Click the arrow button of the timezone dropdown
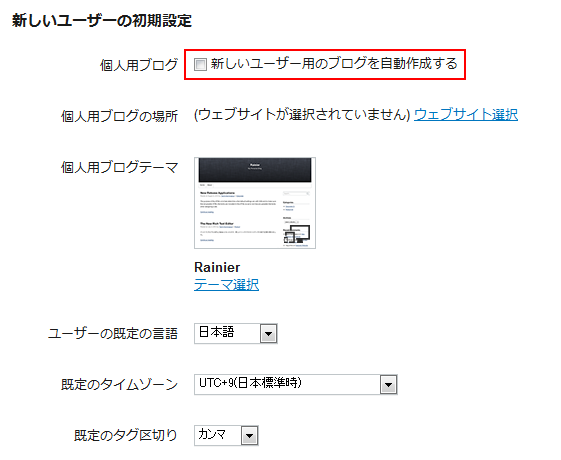The width and height of the screenshot is (561, 460). pos(389,385)
